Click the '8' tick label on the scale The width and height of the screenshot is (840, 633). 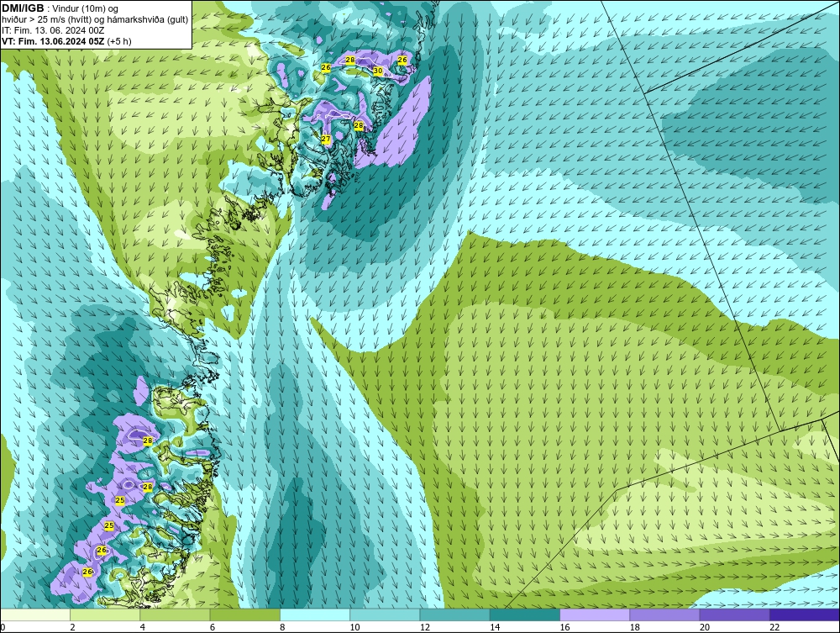282,627
